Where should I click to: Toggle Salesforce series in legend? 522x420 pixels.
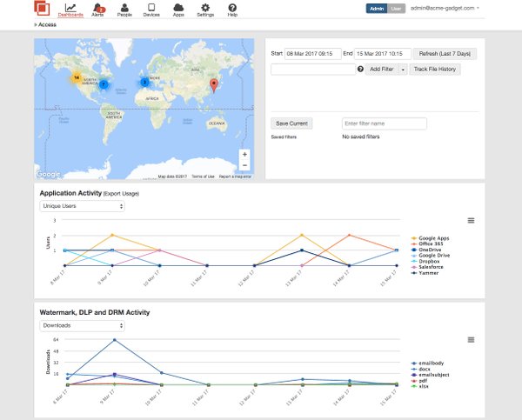point(427,267)
